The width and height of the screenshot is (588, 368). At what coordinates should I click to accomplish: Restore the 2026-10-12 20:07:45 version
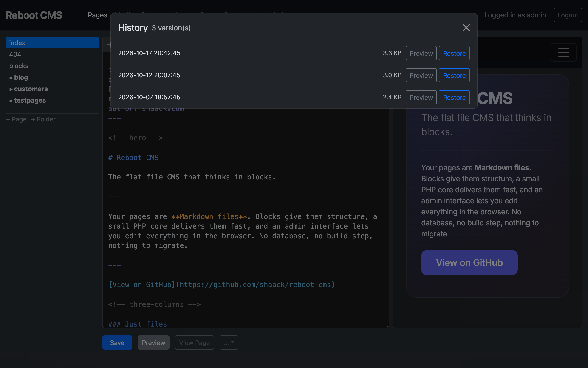click(454, 75)
